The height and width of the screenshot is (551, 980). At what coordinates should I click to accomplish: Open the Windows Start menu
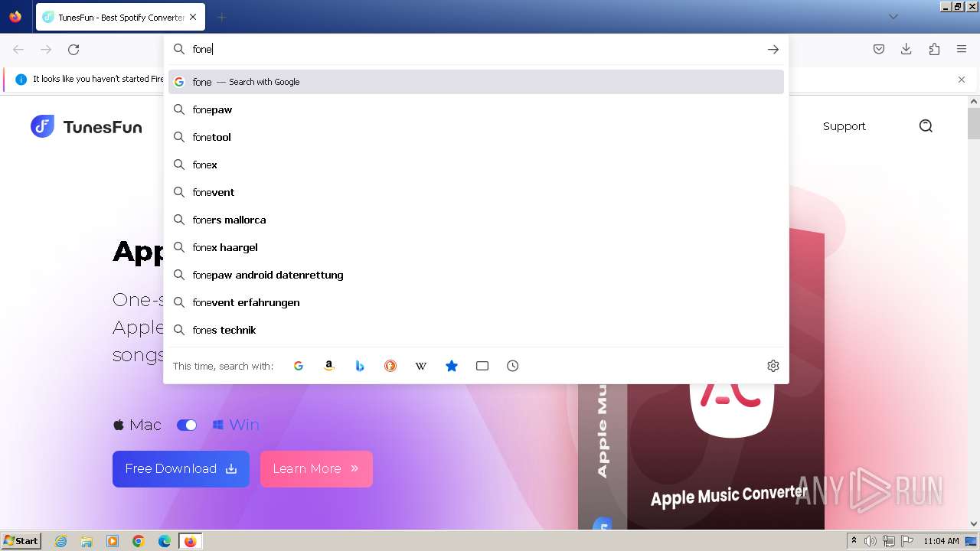[x=21, y=540]
